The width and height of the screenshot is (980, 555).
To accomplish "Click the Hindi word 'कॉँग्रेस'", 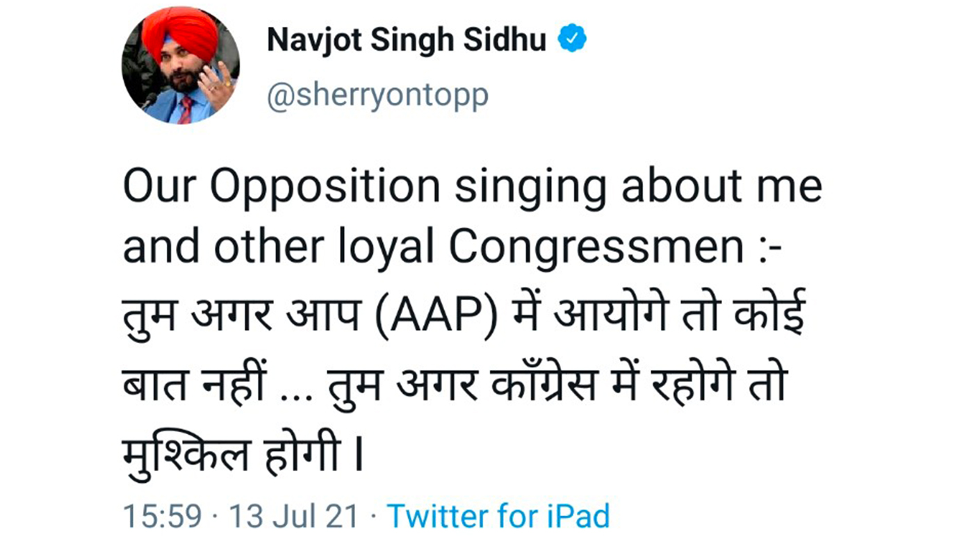I will pos(547,386).
